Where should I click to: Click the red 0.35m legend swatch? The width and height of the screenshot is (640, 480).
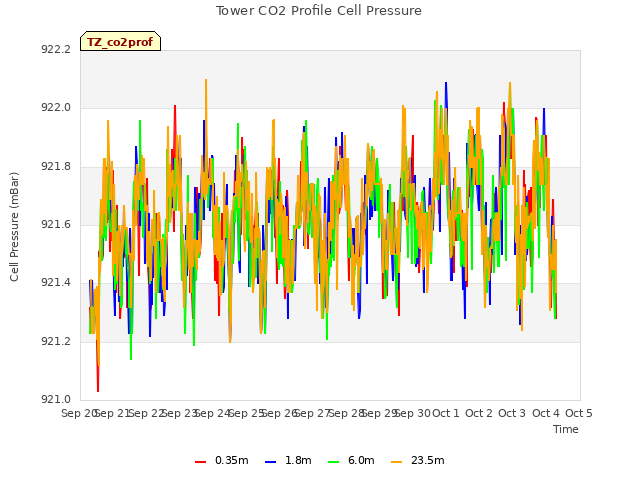pos(200,462)
